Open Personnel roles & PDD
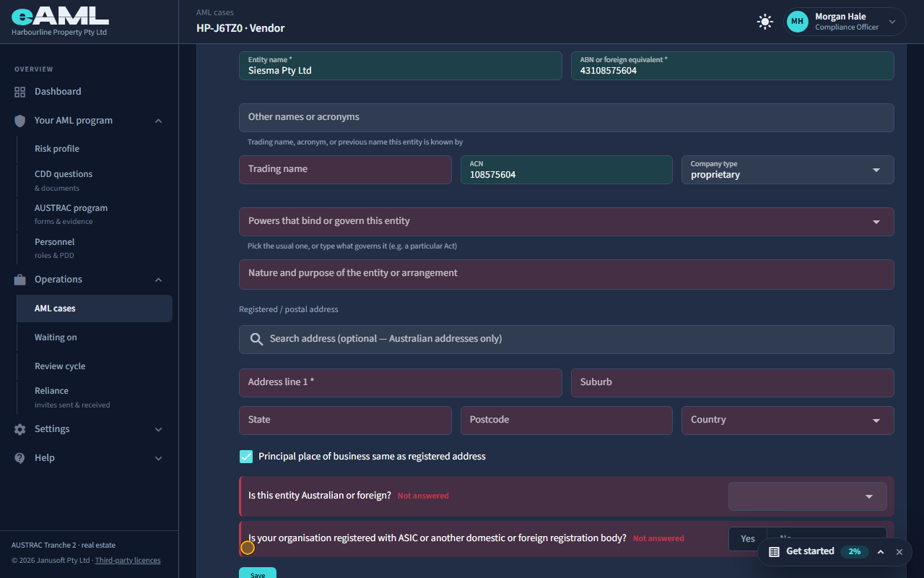 [x=94, y=248]
